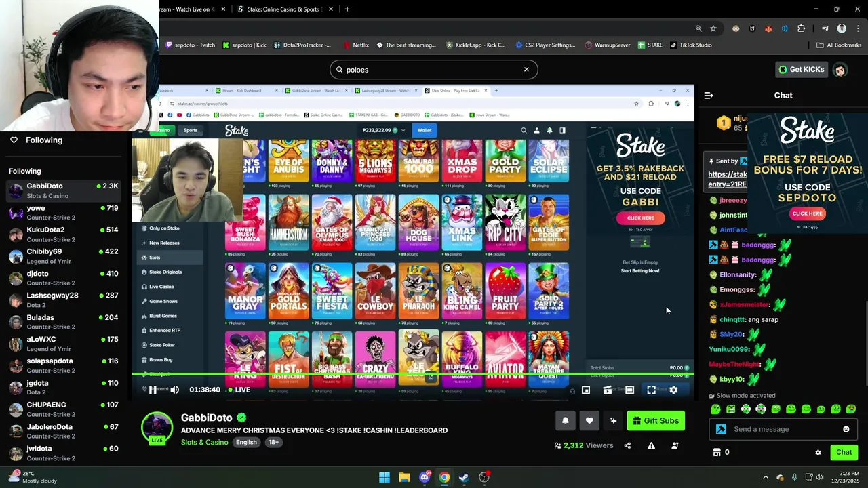The image size is (868, 488).
Task: Open the WarmupServer bookmark
Action: pos(608,45)
